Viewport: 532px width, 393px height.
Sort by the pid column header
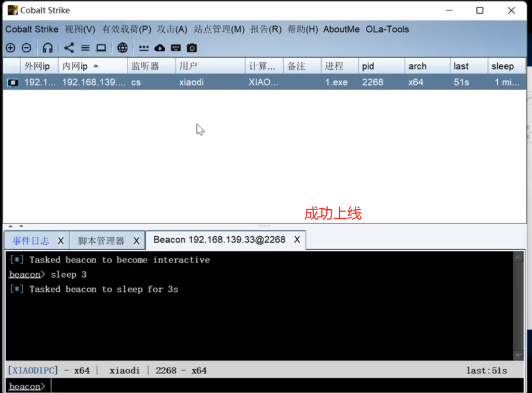381,66
